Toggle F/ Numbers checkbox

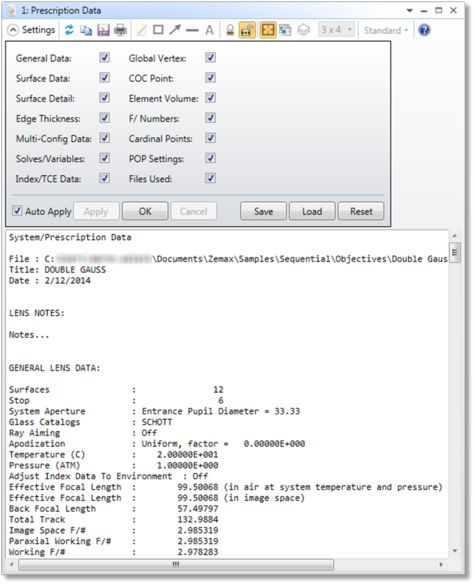pyautogui.click(x=210, y=118)
